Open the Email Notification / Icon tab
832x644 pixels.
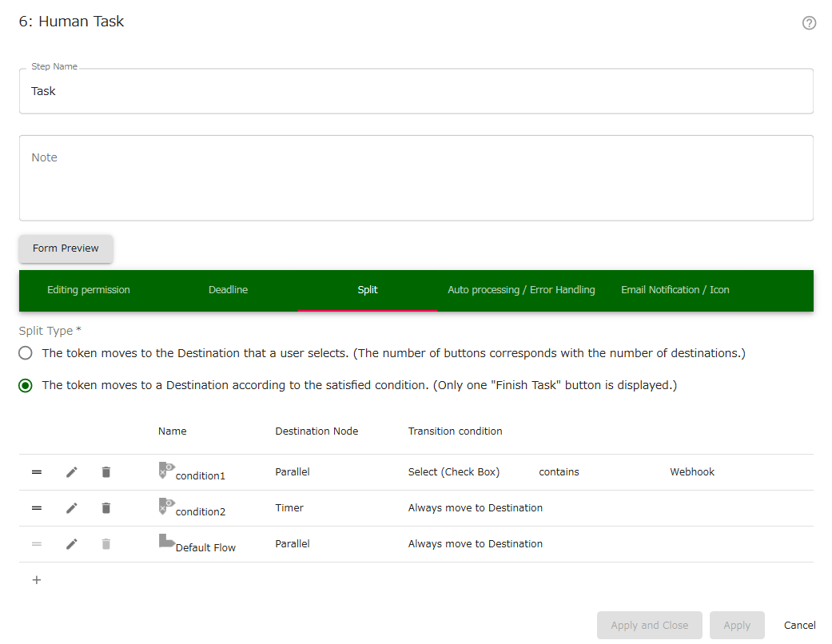pos(675,290)
